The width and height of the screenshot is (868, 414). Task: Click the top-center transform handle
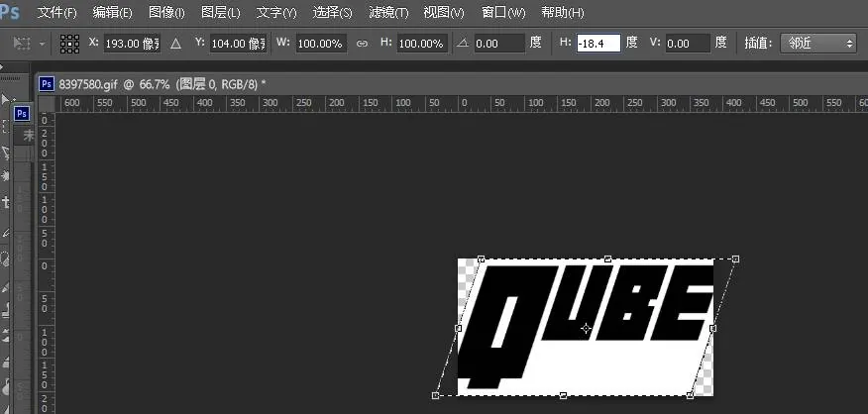608,259
